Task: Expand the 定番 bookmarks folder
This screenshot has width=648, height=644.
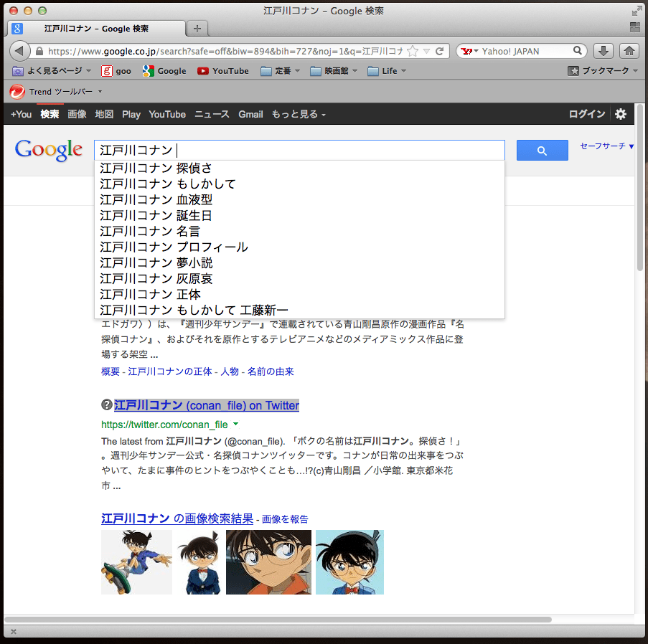Action: (x=280, y=71)
